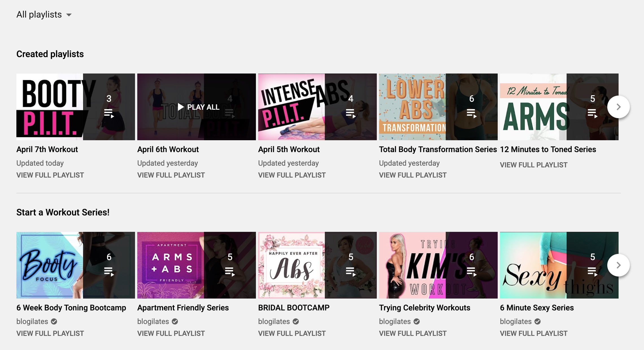
Task: Click playlist queue icon on 12 Minutes Toned Arms thumbnail
Action: point(592,113)
